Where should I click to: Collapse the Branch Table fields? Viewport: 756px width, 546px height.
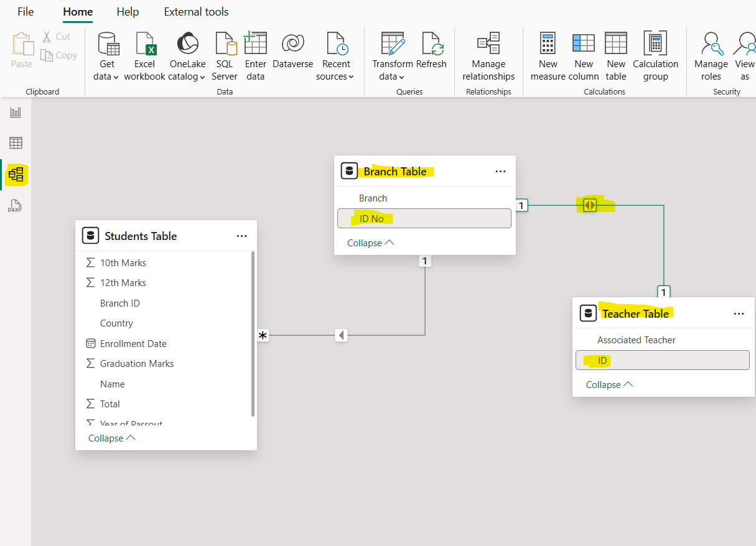[370, 243]
